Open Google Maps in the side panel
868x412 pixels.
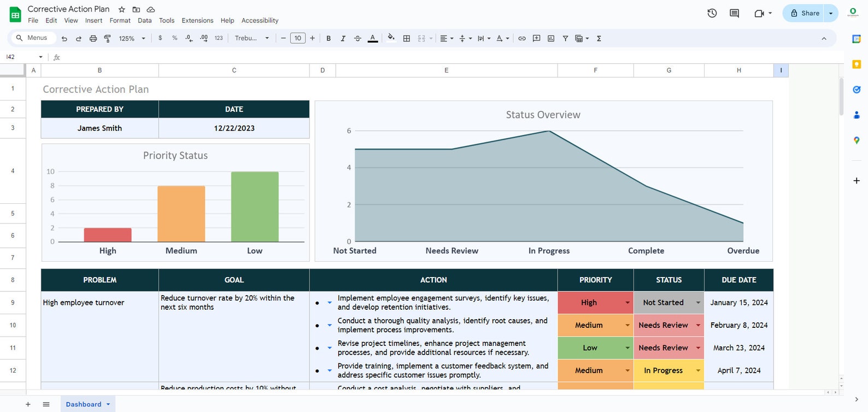pos(857,140)
